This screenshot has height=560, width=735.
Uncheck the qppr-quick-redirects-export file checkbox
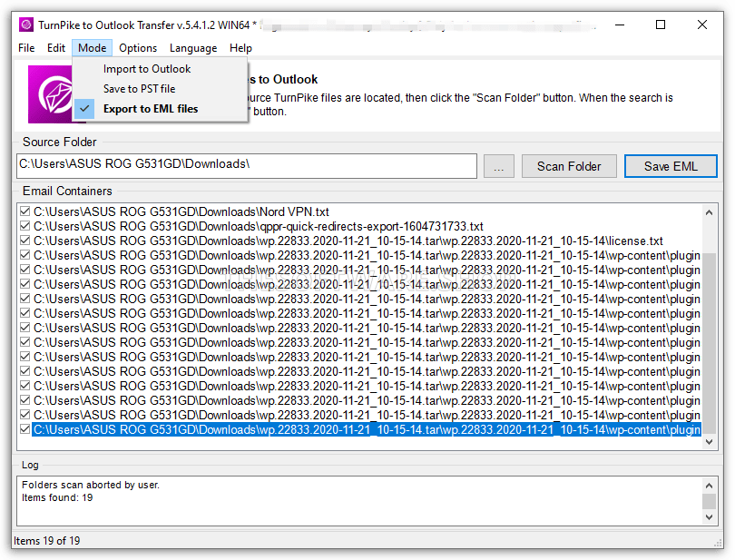[x=24, y=226]
